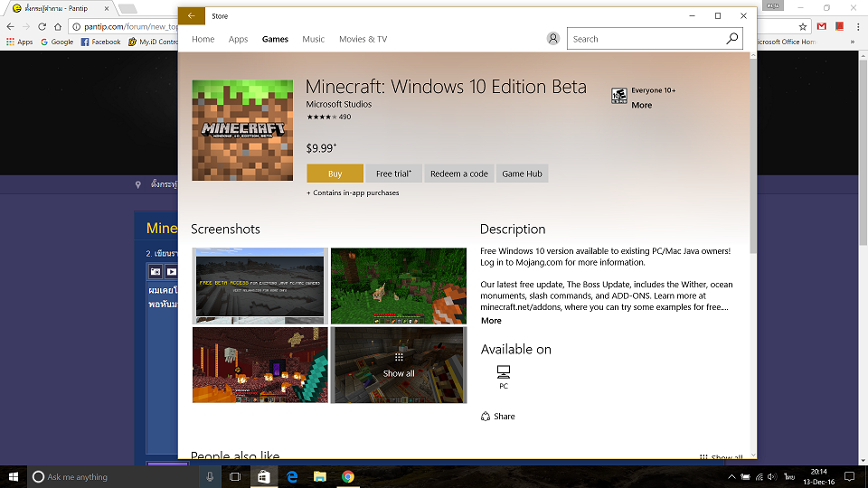Click the Chrome bookmarks overflow chevron

(853, 42)
